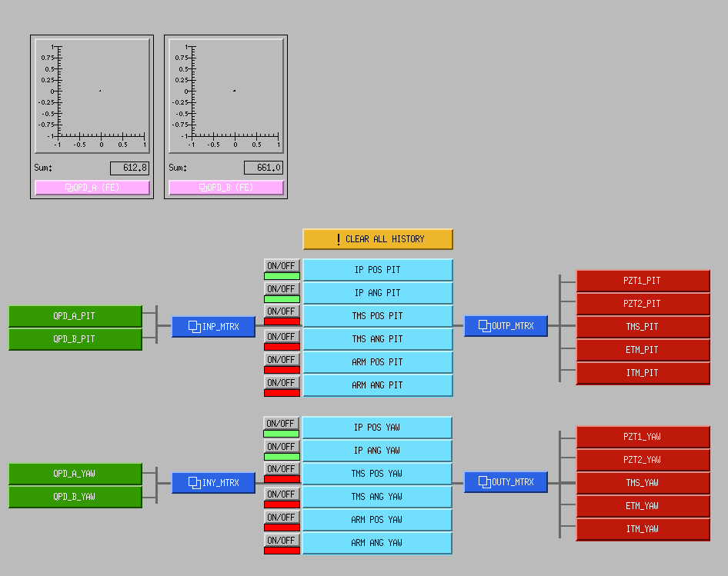728x576 pixels.
Task: Toggle ON/OFF for TMS POS PIT
Action: click(282, 311)
